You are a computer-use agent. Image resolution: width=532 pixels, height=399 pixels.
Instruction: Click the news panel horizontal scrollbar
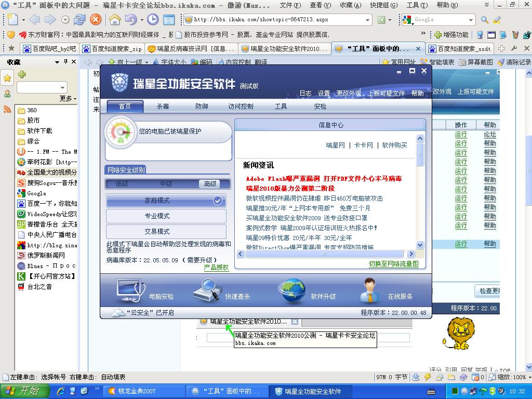(x=324, y=254)
